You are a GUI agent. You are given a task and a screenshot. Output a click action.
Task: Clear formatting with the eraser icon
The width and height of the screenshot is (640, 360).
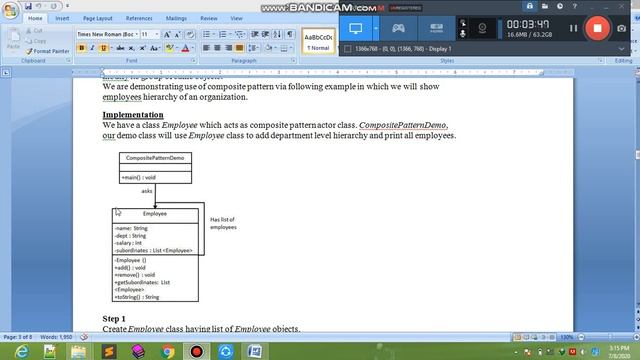click(x=190, y=35)
